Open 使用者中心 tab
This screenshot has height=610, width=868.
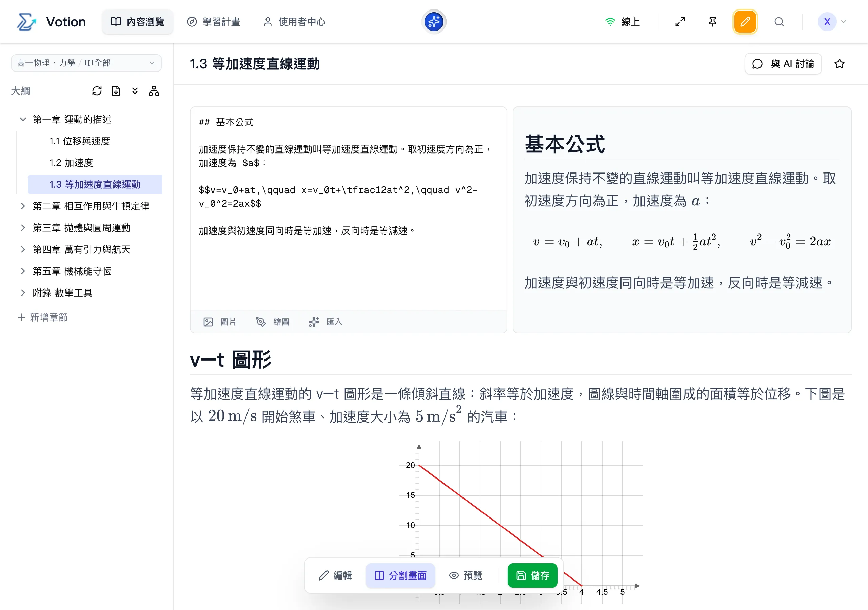point(294,22)
